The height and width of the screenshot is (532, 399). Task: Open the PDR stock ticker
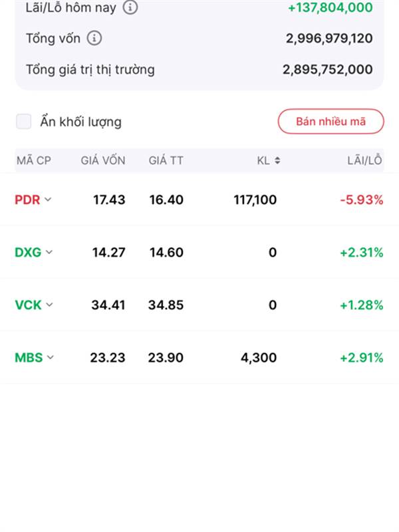27,199
